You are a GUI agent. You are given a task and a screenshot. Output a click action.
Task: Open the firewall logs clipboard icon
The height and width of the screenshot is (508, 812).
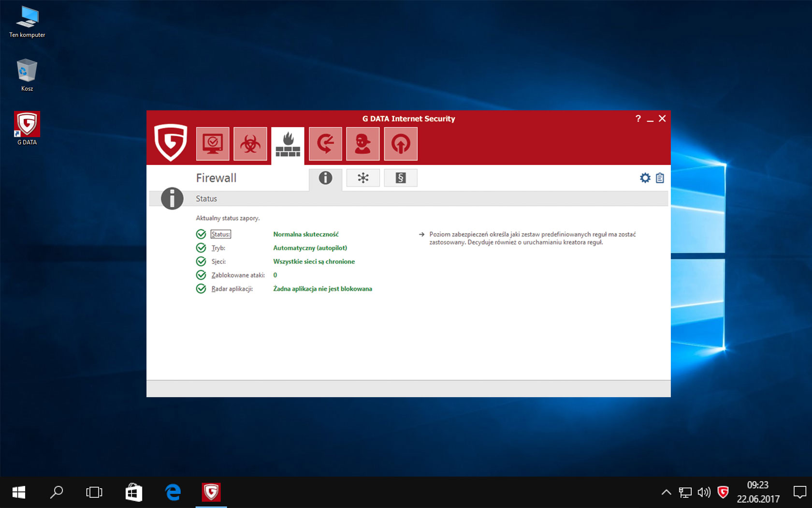tap(660, 178)
